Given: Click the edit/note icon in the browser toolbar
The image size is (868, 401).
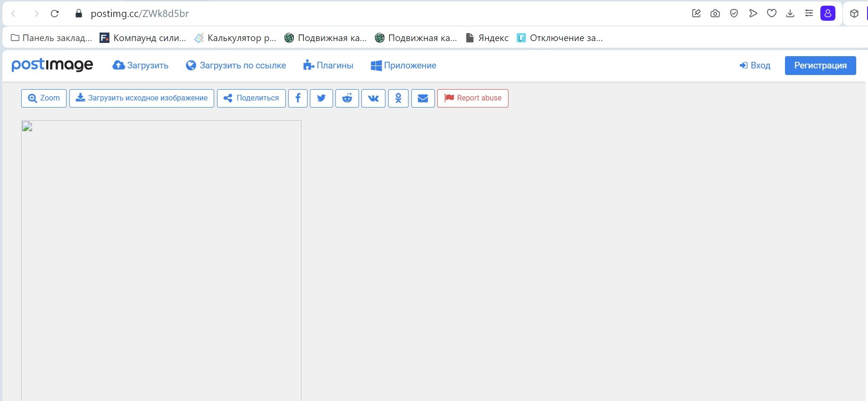Looking at the screenshot, I should pos(696,14).
